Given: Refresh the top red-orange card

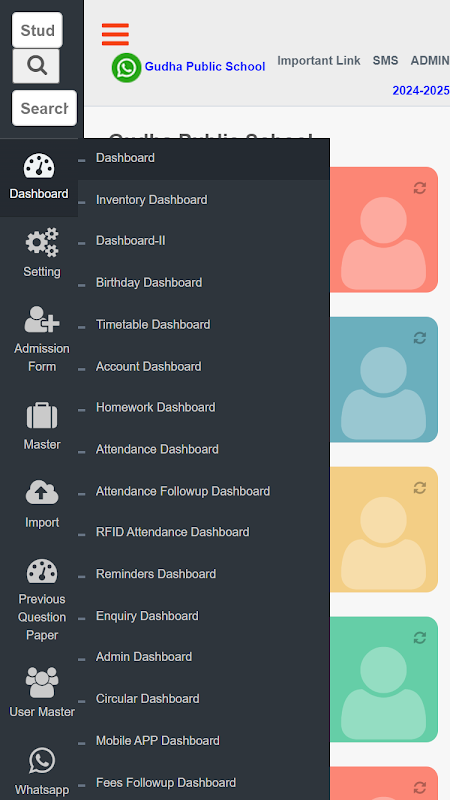Looking at the screenshot, I should (x=419, y=188).
